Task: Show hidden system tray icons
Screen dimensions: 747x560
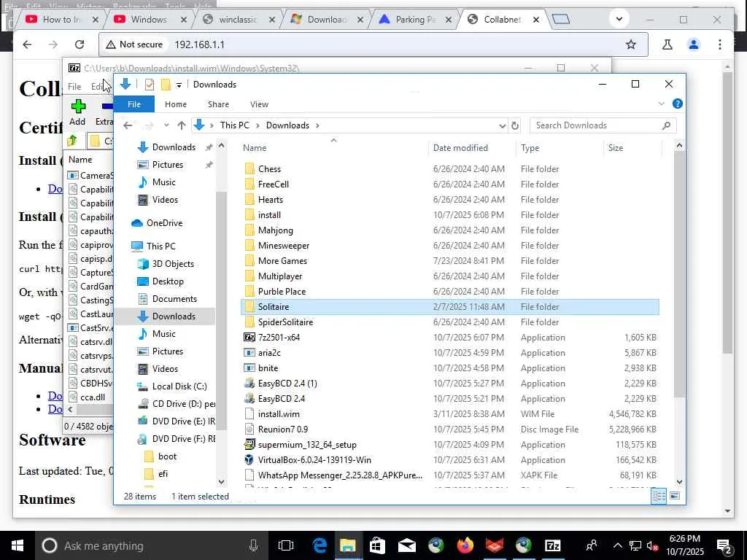Action: [x=617, y=545]
